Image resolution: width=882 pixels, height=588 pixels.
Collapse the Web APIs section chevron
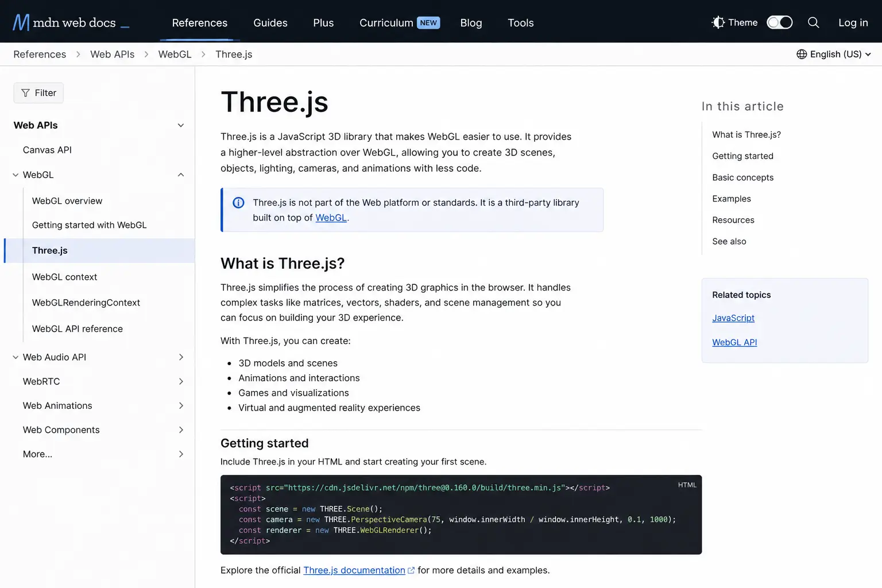coord(181,125)
